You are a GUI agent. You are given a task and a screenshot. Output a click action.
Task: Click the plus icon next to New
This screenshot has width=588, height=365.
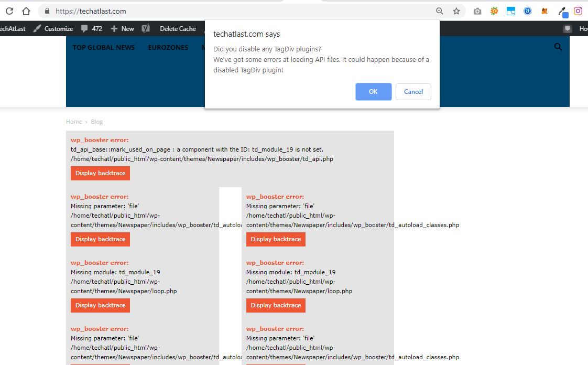[114, 28]
